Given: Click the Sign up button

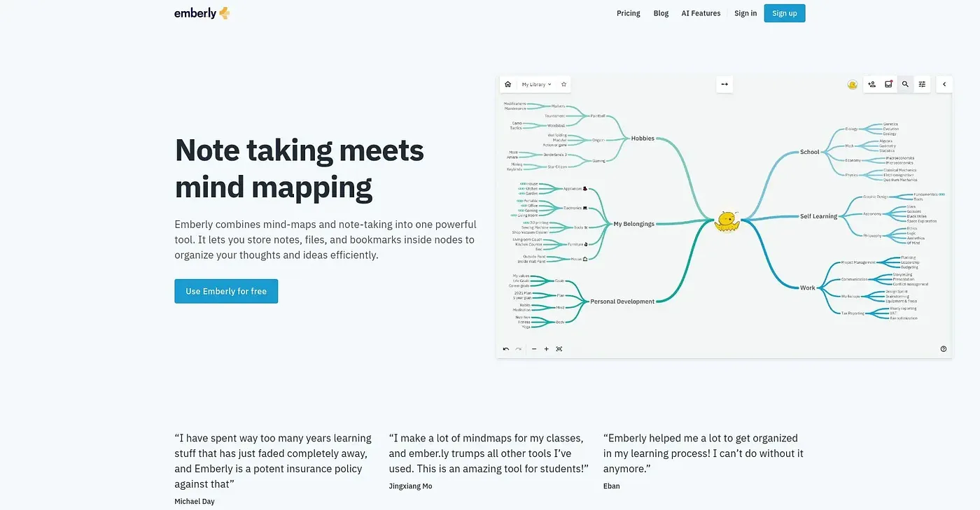Looking at the screenshot, I should [x=784, y=13].
